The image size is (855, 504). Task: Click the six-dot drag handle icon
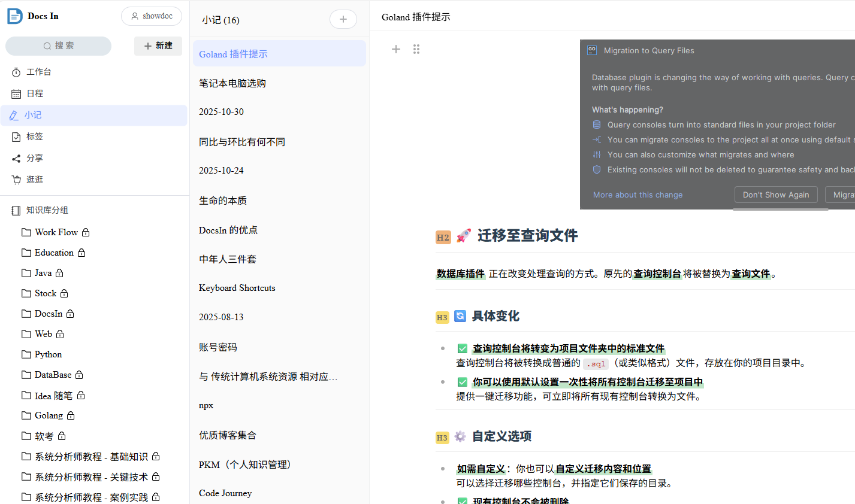pos(416,49)
